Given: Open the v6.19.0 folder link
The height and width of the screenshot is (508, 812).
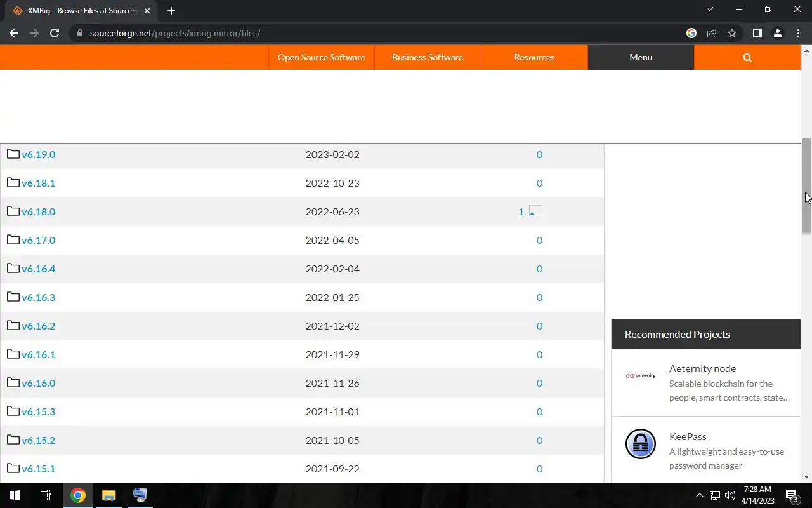Looking at the screenshot, I should [38, 154].
